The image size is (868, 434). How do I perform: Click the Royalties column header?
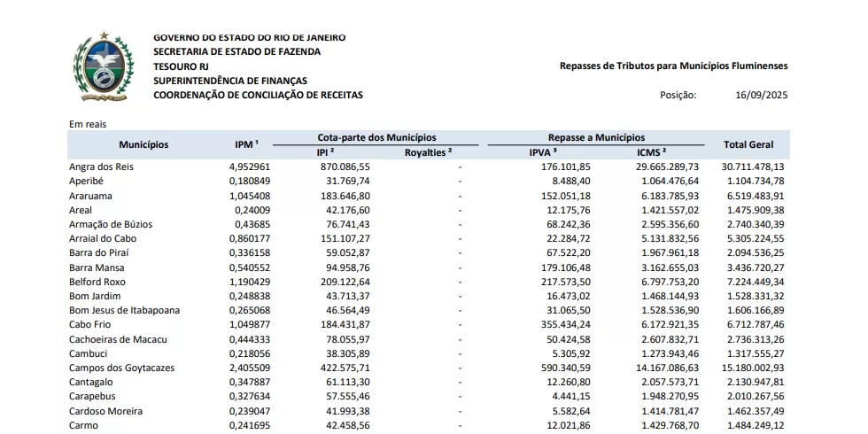tap(428, 152)
